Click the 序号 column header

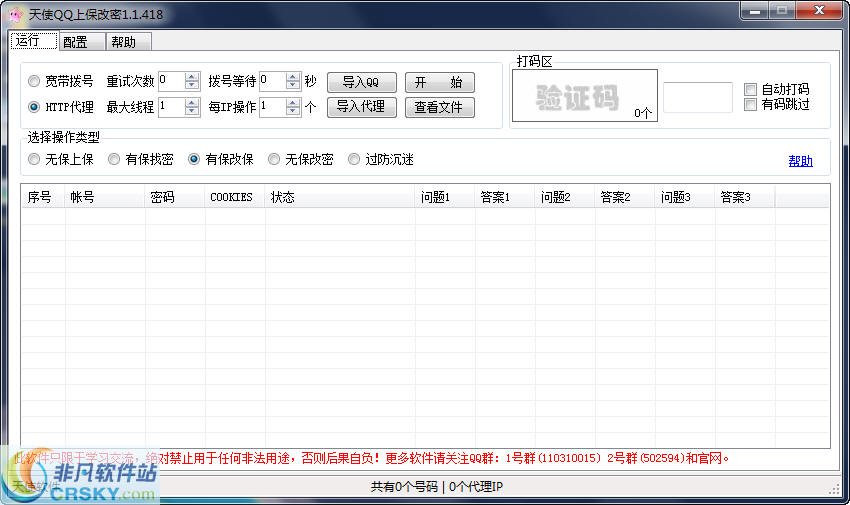[x=43, y=197]
